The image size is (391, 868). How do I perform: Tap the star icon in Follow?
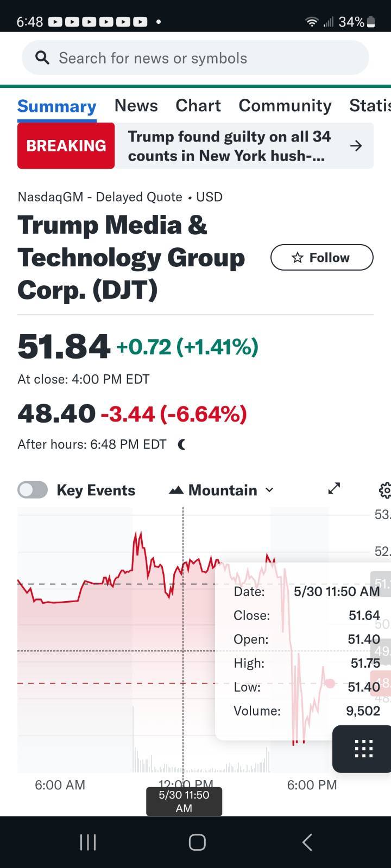297,258
